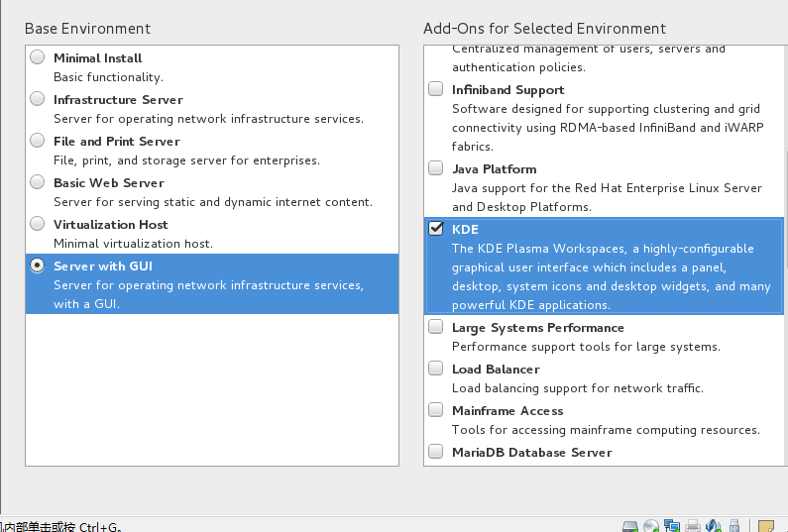Click the sound card speaker icon
This screenshot has width=788, height=532.
pos(715,525)
